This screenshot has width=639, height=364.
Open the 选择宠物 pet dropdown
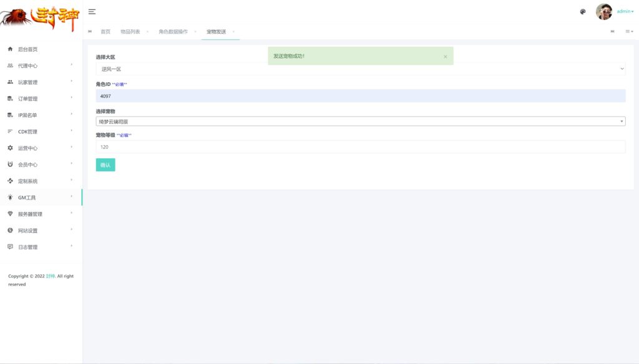point(360,122)
